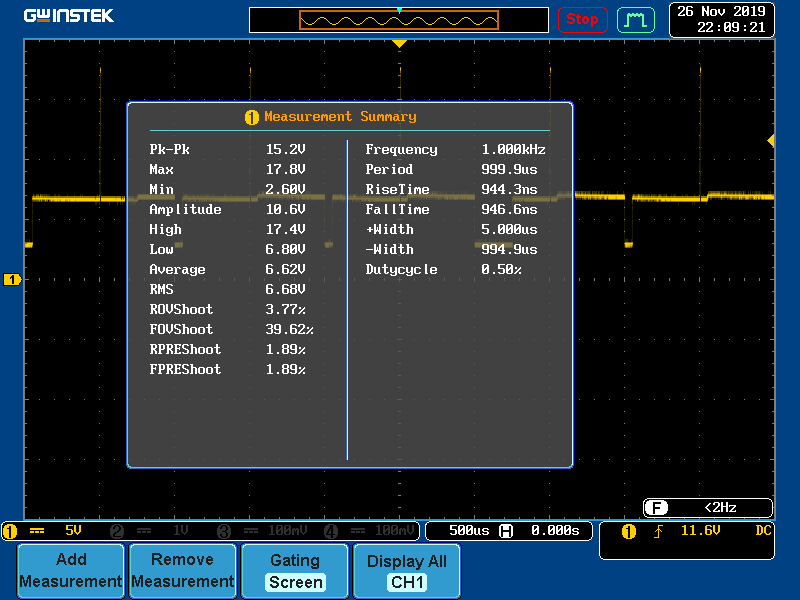Click the Dutycycle value 0.50%

[x=501, y=269]
